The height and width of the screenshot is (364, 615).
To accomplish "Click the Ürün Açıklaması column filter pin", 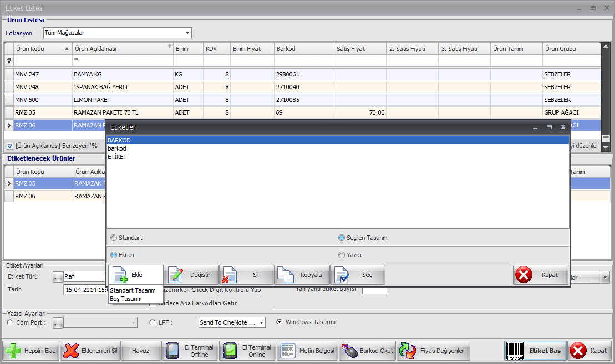I will (x=170, y=46).
